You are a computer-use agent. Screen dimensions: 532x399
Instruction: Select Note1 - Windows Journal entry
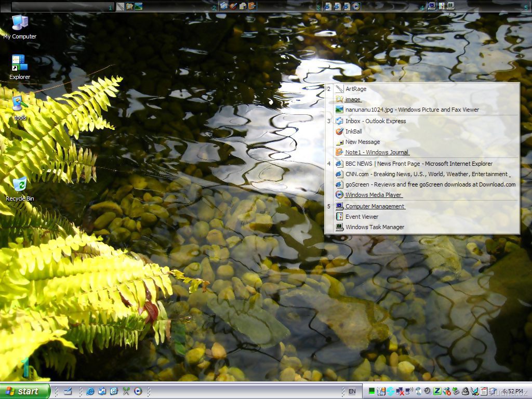pos(377,152)
